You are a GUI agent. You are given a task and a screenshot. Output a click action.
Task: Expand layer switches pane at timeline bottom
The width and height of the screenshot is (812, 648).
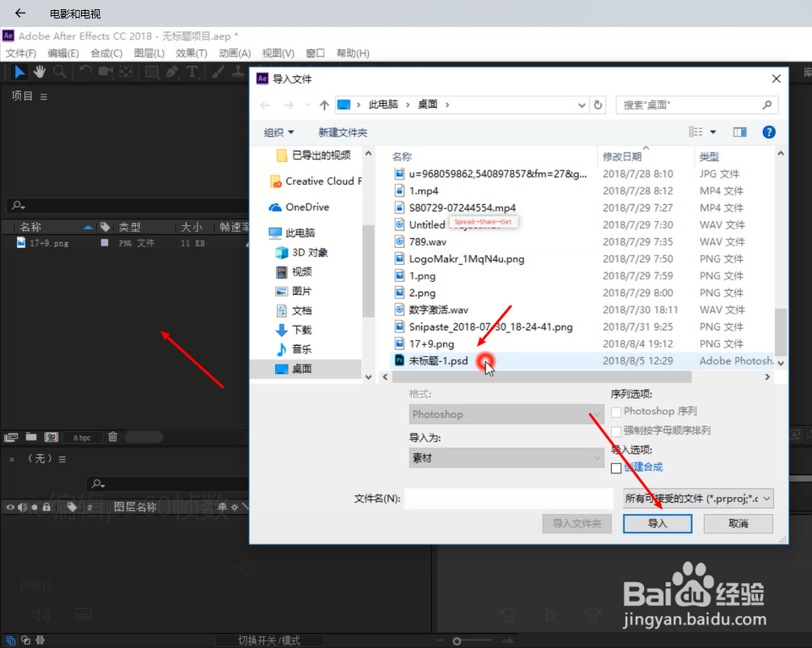(x=10, y=640)
